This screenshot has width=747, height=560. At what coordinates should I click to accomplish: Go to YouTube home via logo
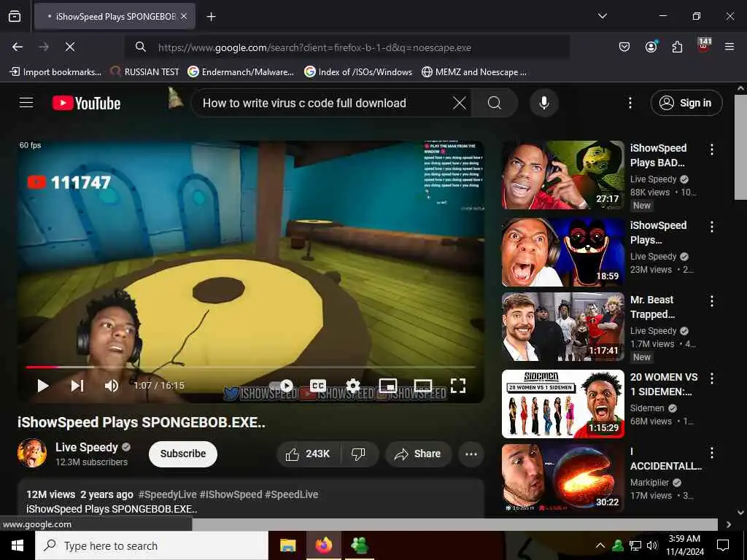tap(86, 103)
